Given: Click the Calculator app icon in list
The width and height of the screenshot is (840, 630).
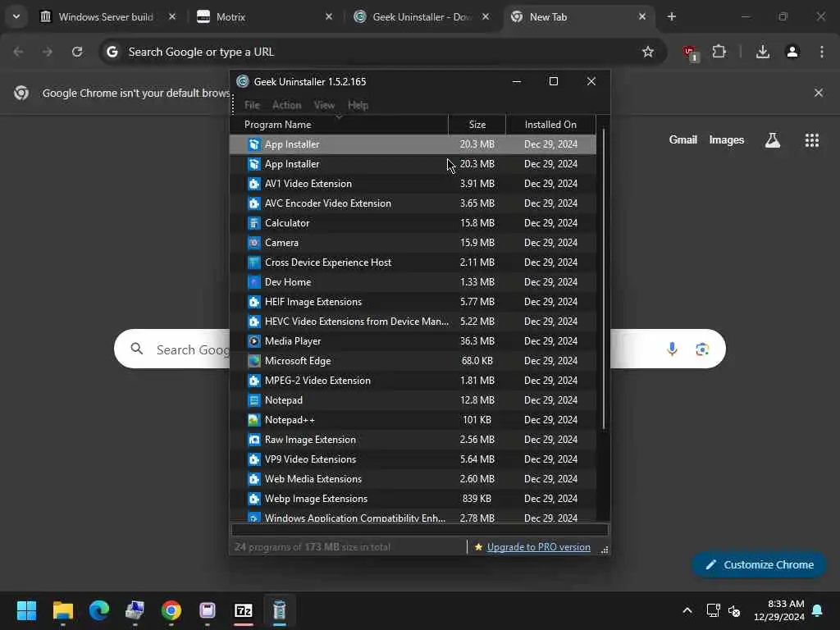Looking at the screenshot, I should [254, 223].
